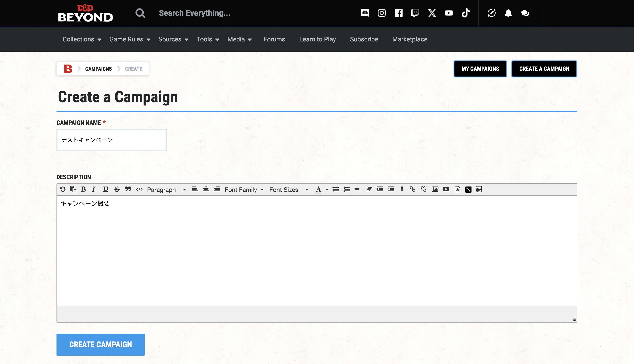634x364 pixels.
Task: Open the Marketplace nav item
Action: (x=410, y=39)
